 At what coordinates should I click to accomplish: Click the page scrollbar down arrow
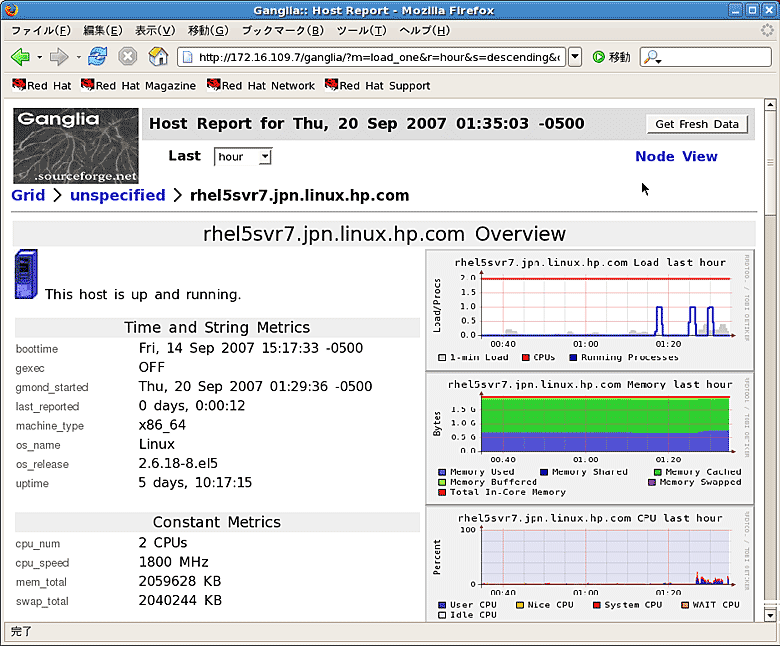(770, 615)
